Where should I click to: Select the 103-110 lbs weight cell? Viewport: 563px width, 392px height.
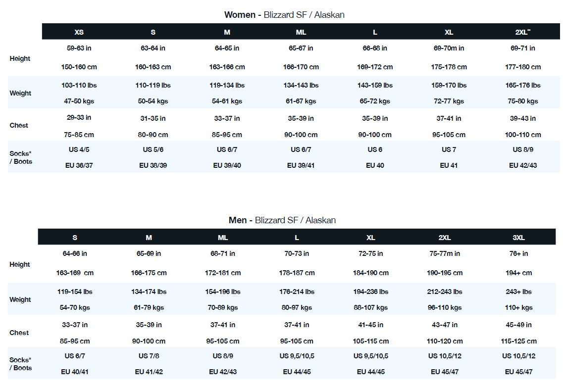point(79,85)
